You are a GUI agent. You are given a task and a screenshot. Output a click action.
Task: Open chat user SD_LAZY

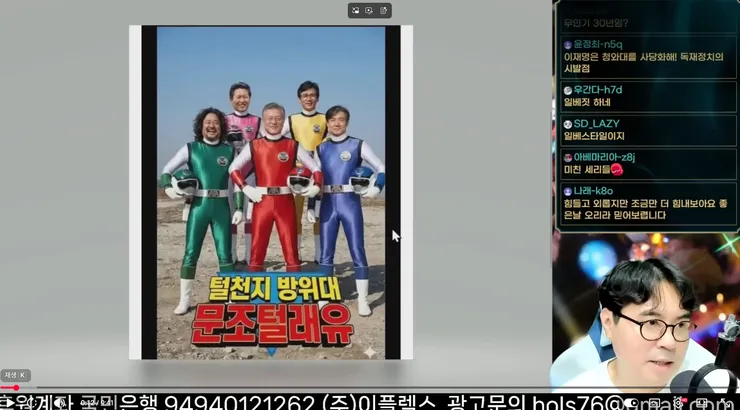[x=596, y=124]
